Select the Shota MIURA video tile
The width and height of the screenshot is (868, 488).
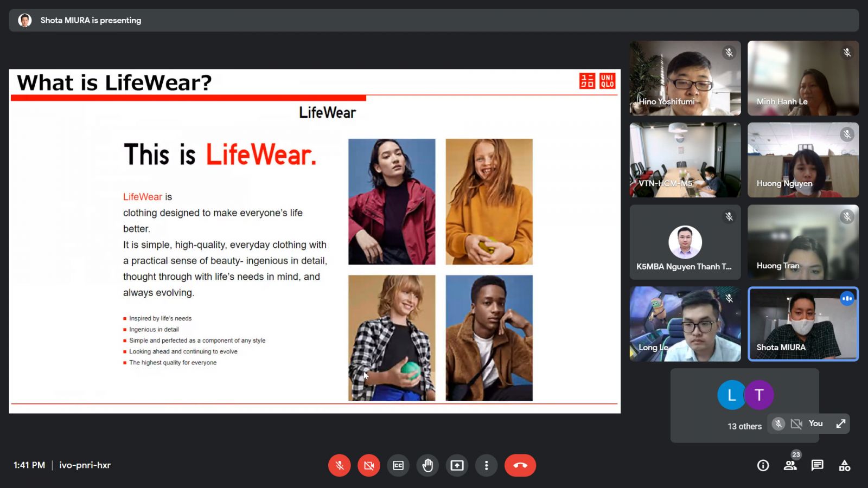coord(803,324)
